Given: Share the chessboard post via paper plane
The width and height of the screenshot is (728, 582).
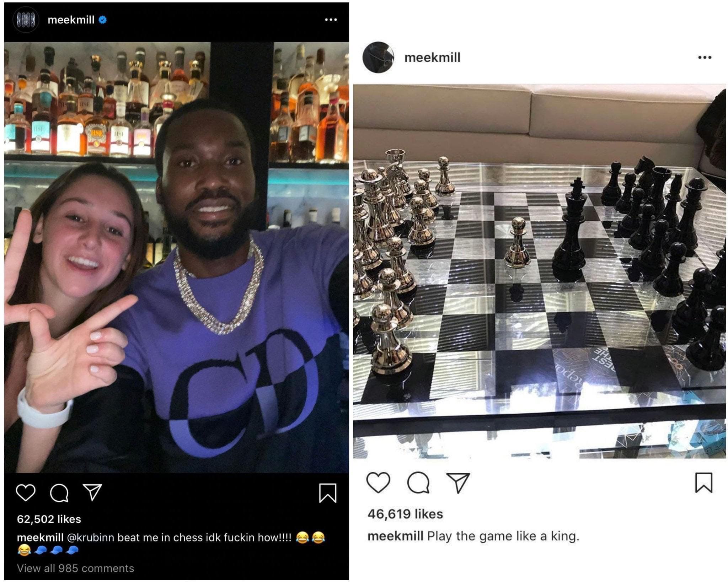Looking at the screenshot, I should 458,483.
